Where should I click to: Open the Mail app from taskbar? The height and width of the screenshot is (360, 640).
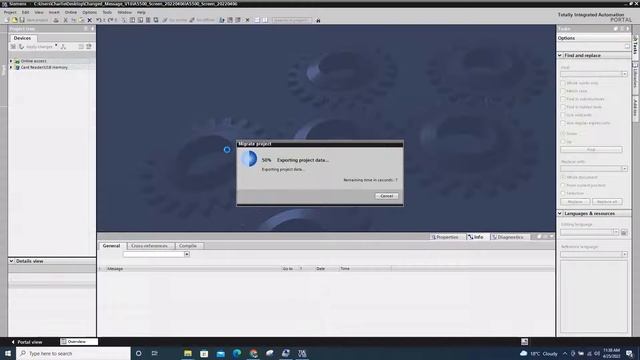tap(220, 353)
